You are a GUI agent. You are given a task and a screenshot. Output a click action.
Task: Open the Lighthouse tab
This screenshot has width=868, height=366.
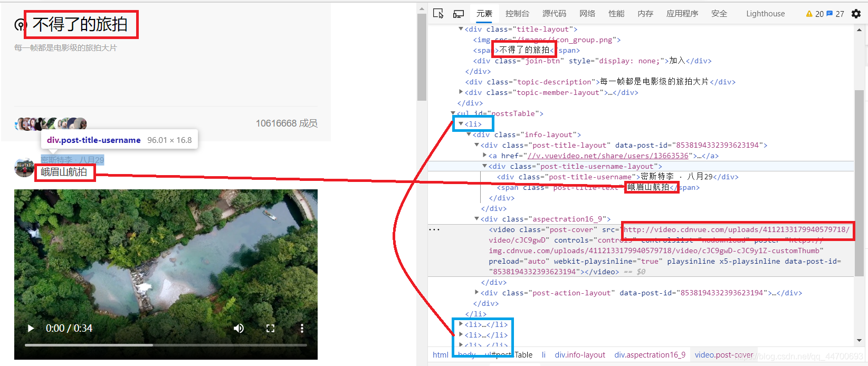765,14
